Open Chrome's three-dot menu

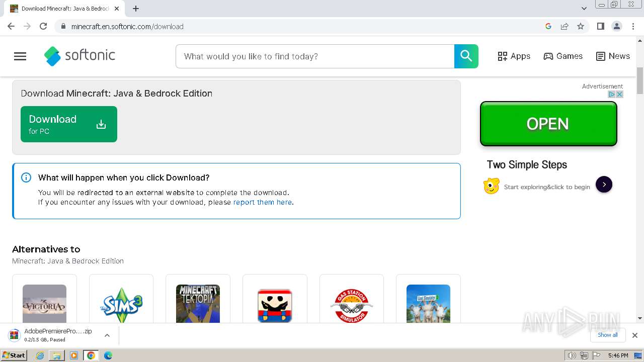[633, 26]
